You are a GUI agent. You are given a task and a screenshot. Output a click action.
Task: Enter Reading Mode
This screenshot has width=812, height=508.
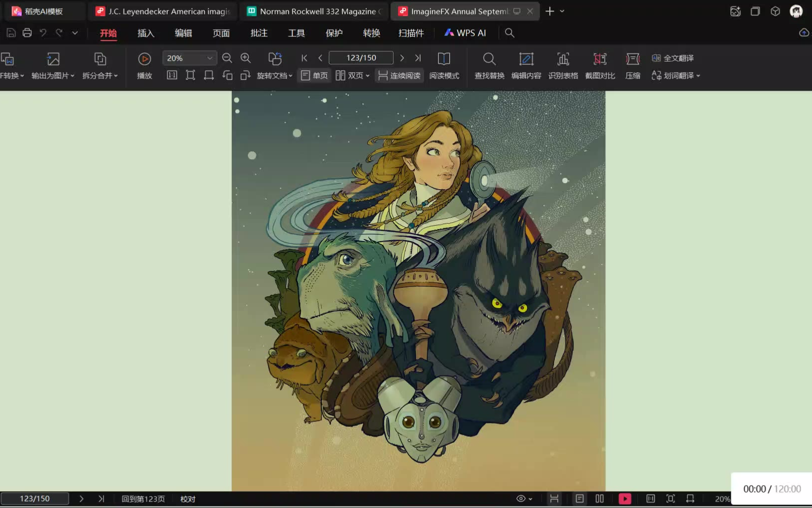point(444,65)
